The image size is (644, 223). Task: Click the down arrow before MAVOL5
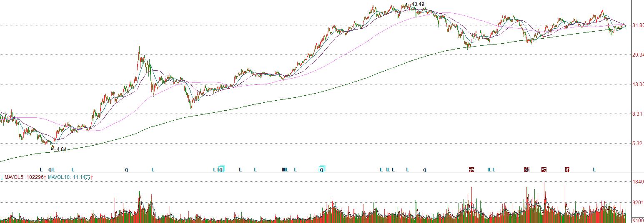(x=2, y=178)
